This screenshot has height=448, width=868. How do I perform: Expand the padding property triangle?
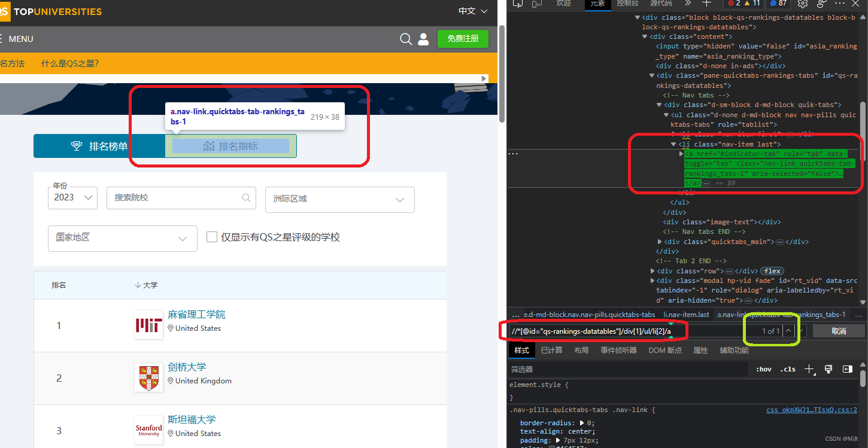point(559,440)
